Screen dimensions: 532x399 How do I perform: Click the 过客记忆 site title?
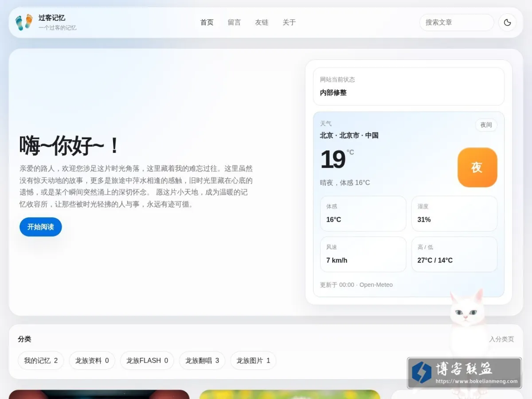coord(52,18)
